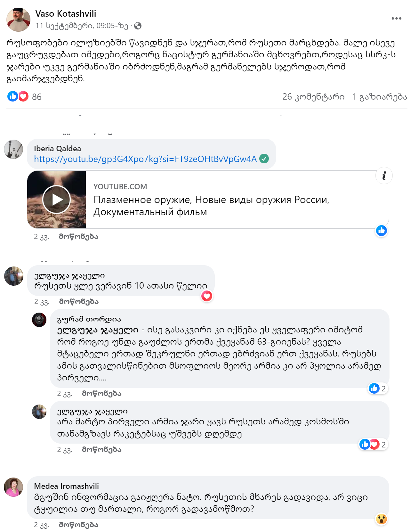Open the Russian video title link
410x532 pixels.
tap(211, 206)
